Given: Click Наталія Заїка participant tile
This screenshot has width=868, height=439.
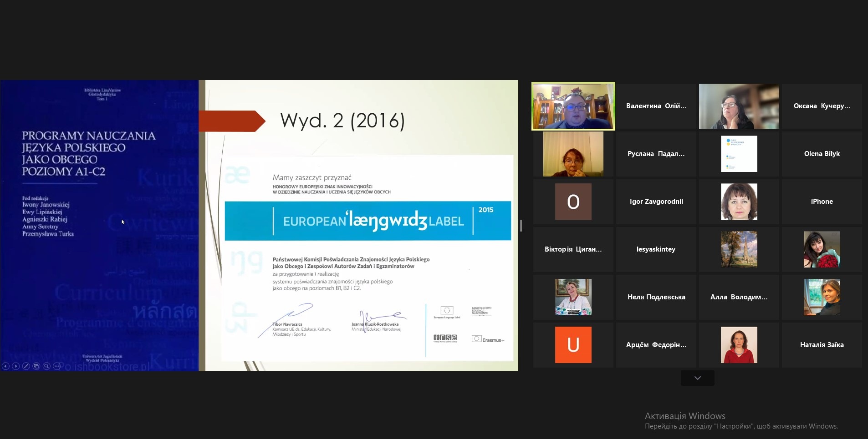Looking at the screenshot, I should click(x=822, y=345).
